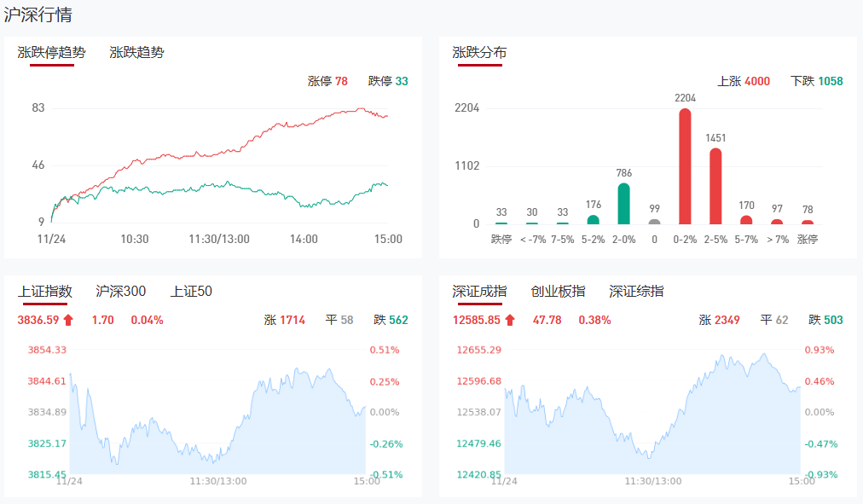Switch to the 涨跌趋势 tab
Viewport: 863px width, 504px height.
tap(136, 52)
